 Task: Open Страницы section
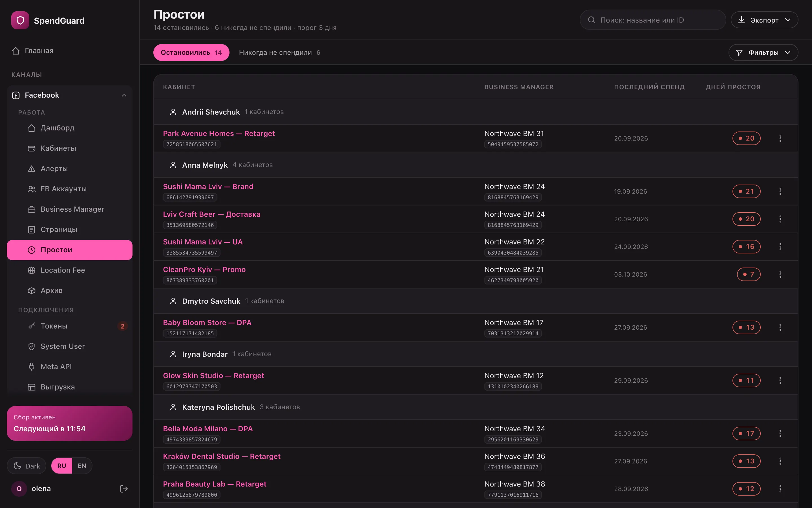pyautogui.click(x=69, y=229)
